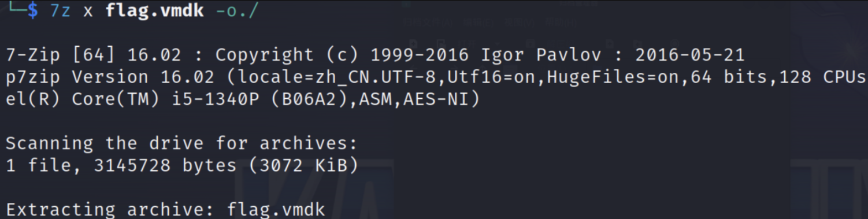Click the Igor Pavlov name
The image size is (868, 219).
click(x=546, y=55)
